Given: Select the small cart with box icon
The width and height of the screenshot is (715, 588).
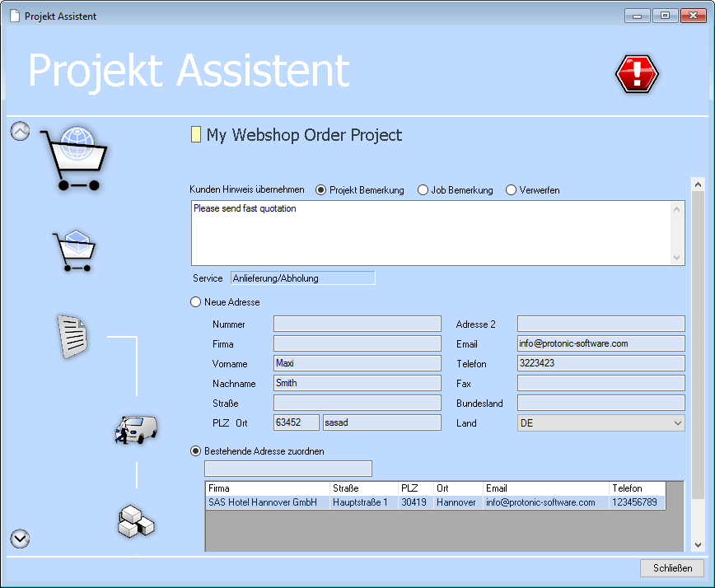Looking at the screenshot, I should 75,250.
